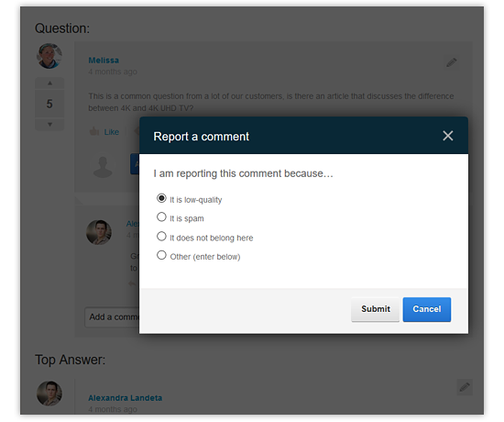This screenshot has width=504, height=422.
Task: Cancel reporting the comment
Action: tap(426, 309)
